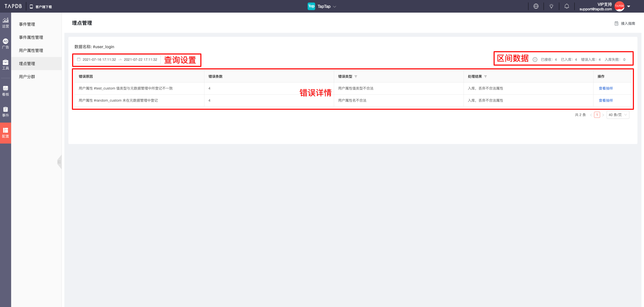
Task: Click the 埋点管理 page title
Action: pyautogui.click(x=82, y=23)
